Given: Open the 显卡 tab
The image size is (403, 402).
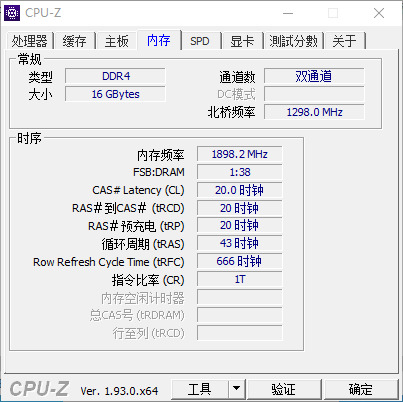Looking at the screenshot, I should 242,41.
